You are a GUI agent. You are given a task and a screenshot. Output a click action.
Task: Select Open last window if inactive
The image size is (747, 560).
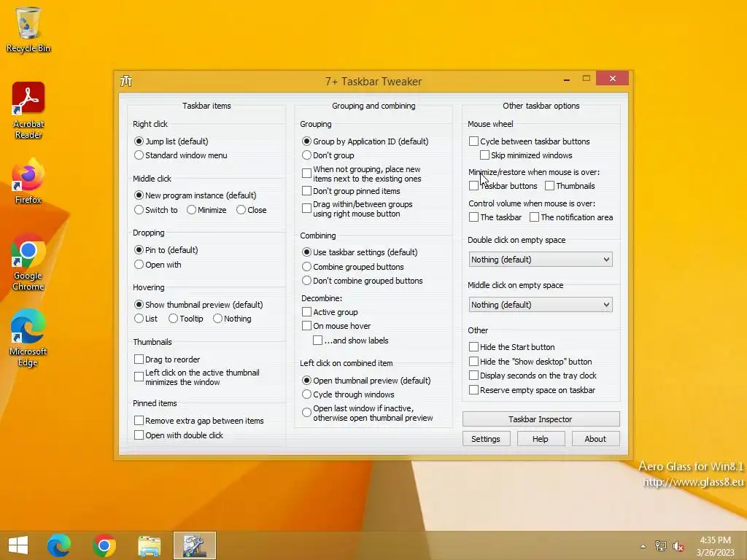[368, 413]
